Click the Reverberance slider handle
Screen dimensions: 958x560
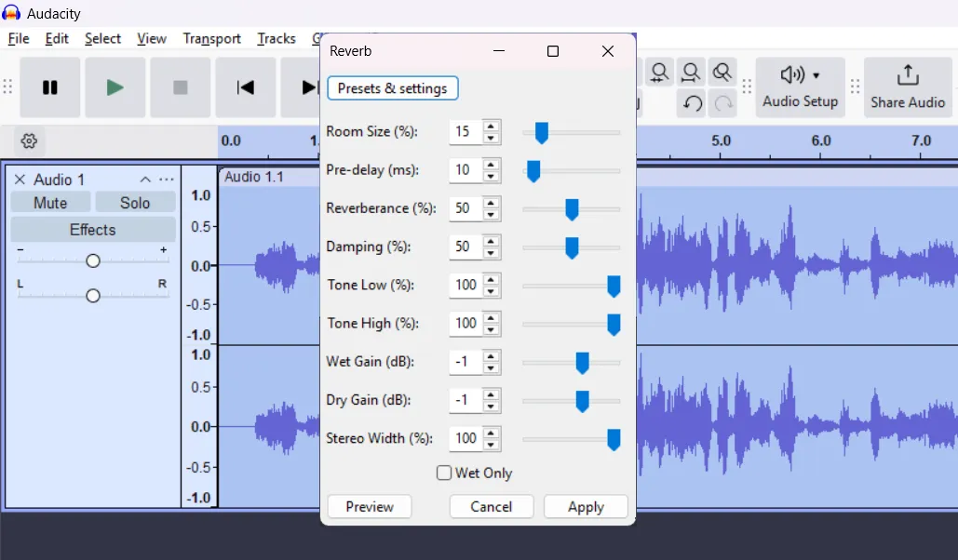click(x=572, y=209)
